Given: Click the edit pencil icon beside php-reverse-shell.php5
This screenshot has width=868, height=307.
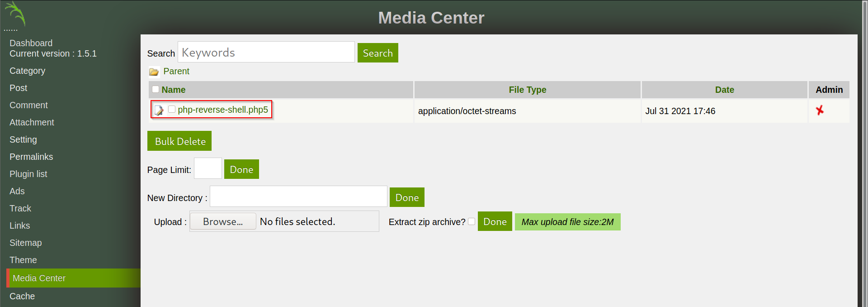Looking at the screenshot, I should pos(159,110).
